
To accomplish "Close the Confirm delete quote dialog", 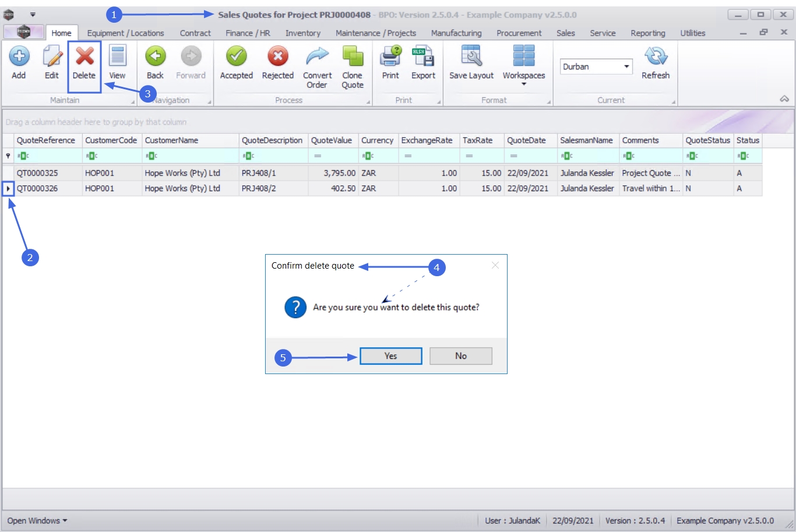I will [x=495, y=266].
